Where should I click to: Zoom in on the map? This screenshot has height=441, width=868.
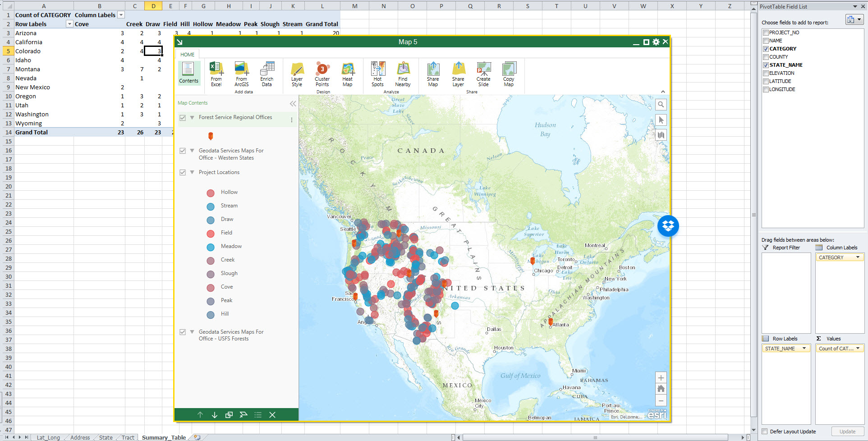pyautogui.click(x=661, y=378)
